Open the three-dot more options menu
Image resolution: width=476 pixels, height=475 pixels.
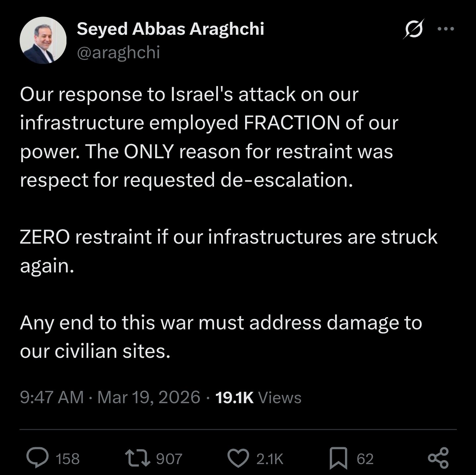coord(446,29)
